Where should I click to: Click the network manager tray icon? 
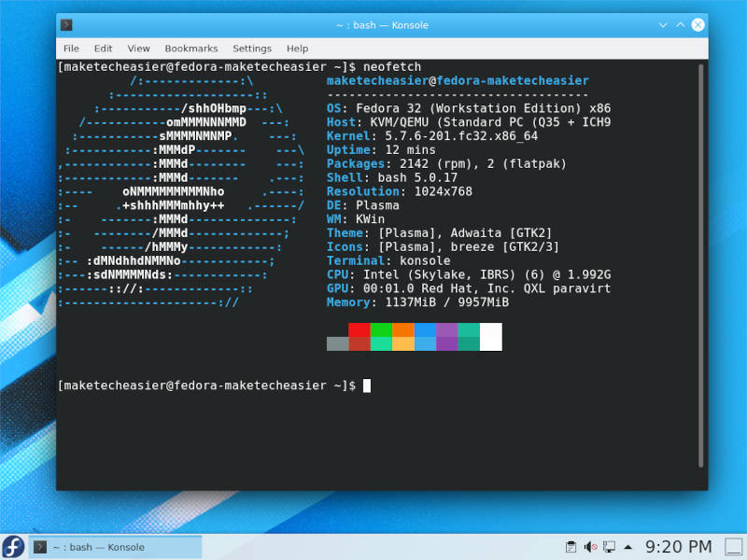[609, 546]
